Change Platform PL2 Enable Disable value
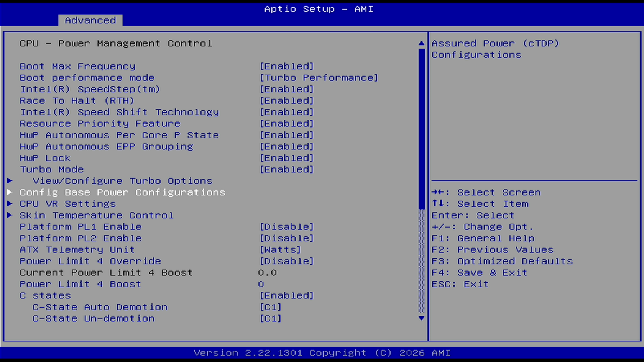 (287, 238)
